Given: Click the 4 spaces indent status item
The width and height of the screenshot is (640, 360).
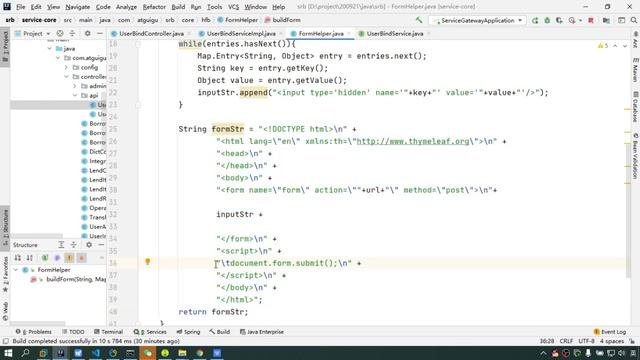Looking at the screenshot, I should pos(612,341).
